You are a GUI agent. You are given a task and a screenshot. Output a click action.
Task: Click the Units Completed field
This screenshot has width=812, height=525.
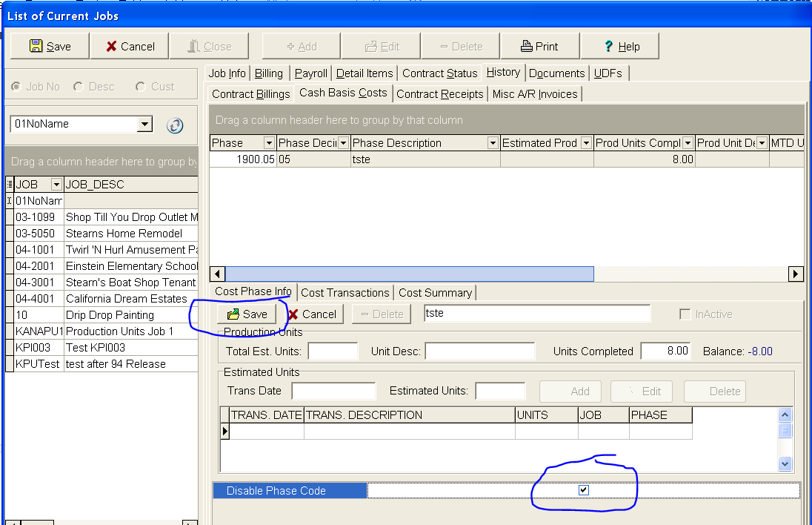[x=666, y=351]
